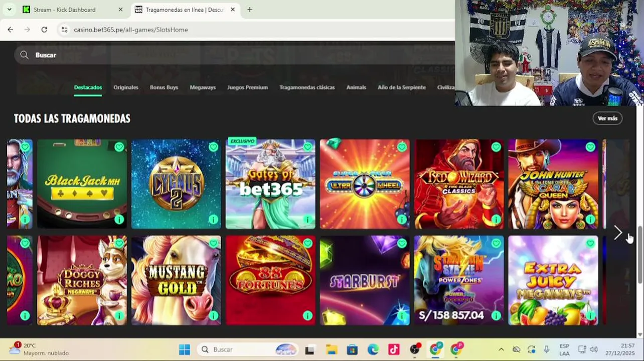Image resolution: width=644 pixels, height=361 pixels.
Task: Toggle favorite heart on Doggy Riches
Action: tap(119, 243)
